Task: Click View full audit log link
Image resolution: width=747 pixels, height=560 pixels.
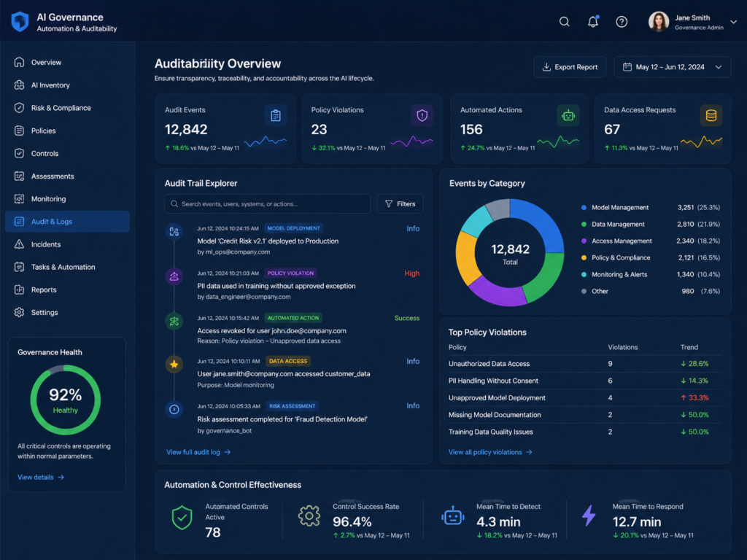Action: coord(198,452)
